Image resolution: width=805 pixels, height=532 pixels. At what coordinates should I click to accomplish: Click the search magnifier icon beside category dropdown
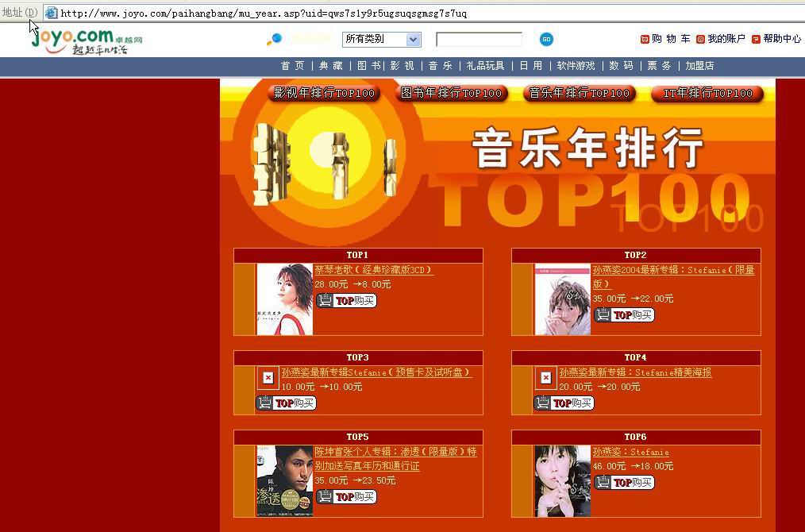pos(274,39)
